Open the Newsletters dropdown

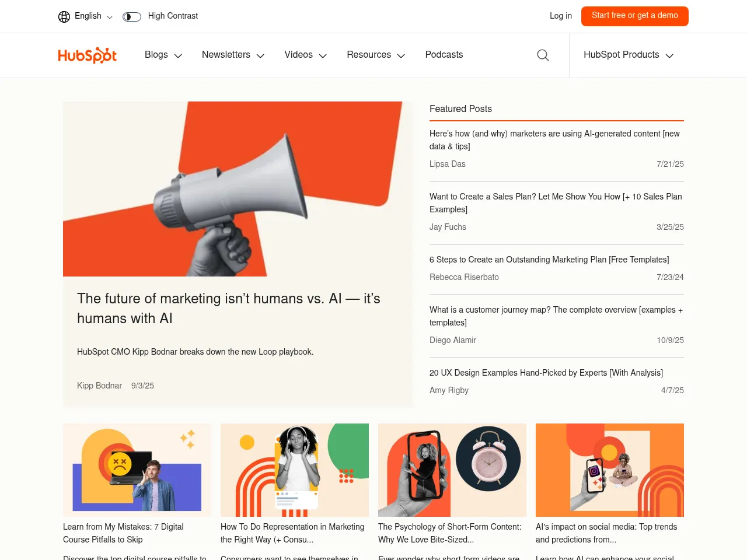(x=232, y=55)
